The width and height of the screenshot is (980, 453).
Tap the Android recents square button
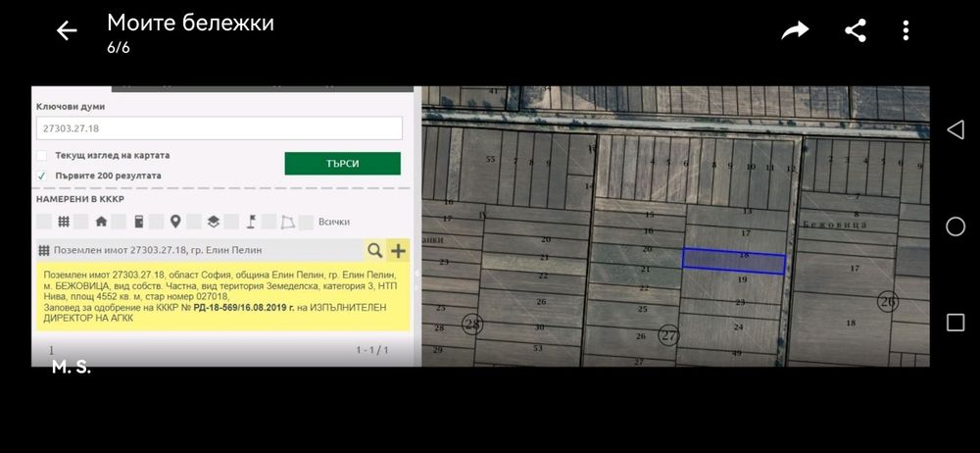point(955,323)
